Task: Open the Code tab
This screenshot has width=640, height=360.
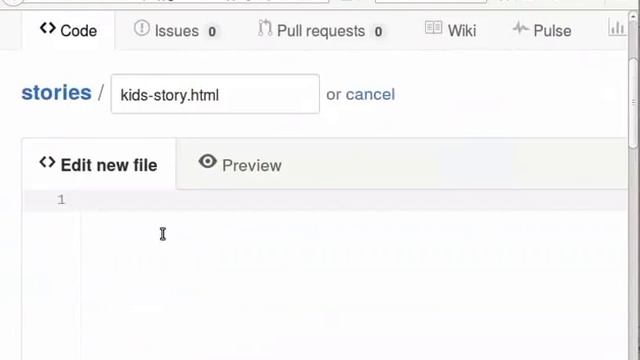Action: pyautogui.click(x=69, y=31)
